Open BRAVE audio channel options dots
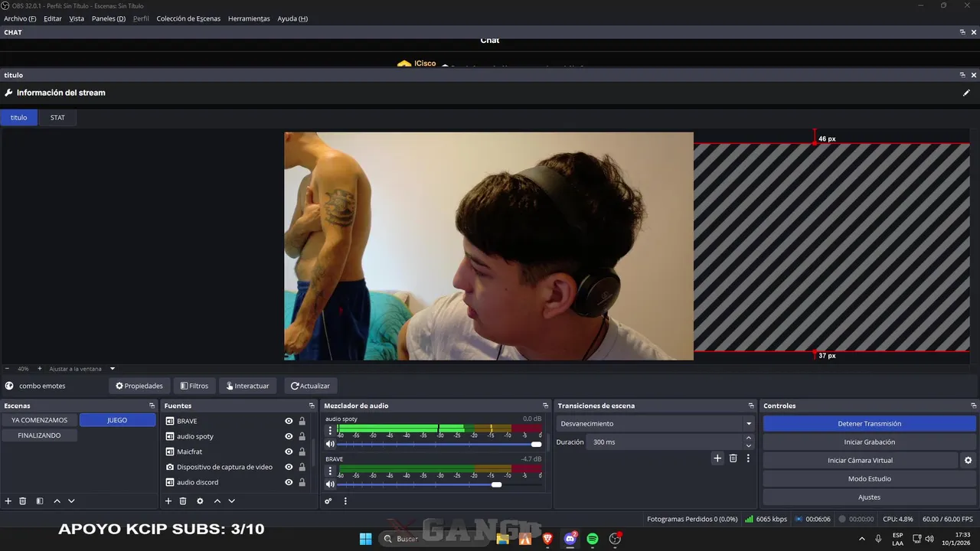Screen dimensions: 980x551 [331, 470]
